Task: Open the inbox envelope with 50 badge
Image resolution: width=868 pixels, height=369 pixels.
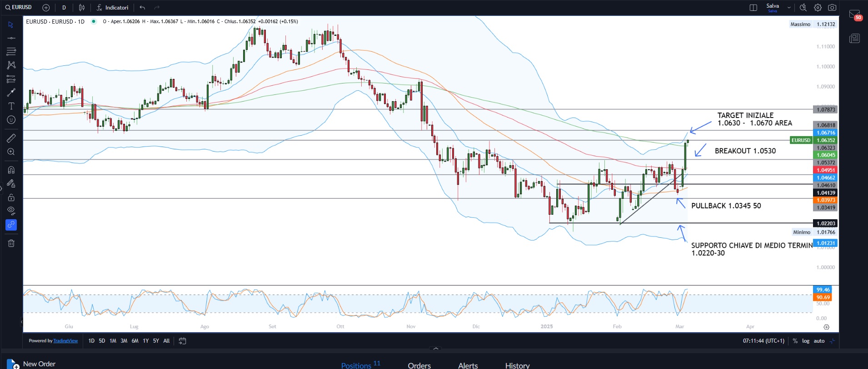Action: click(854, 15)
